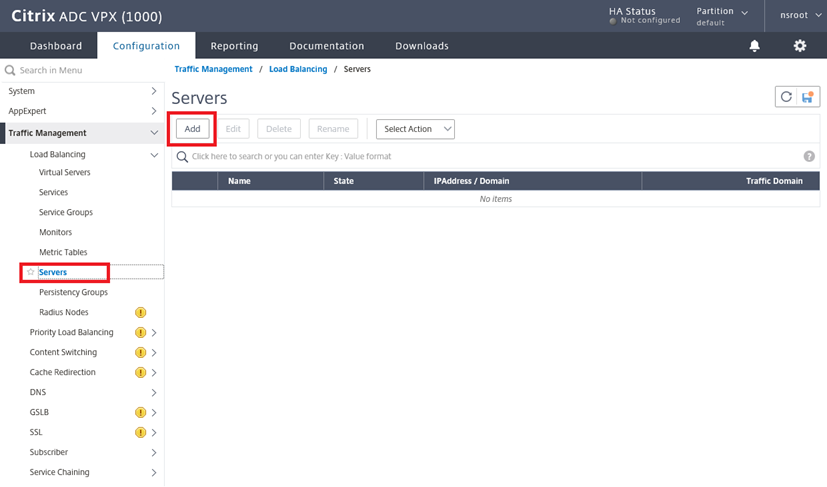The image size is (827, 487).
Task: Open Radius Nodes in sidebar
Action: pos(64,312)
